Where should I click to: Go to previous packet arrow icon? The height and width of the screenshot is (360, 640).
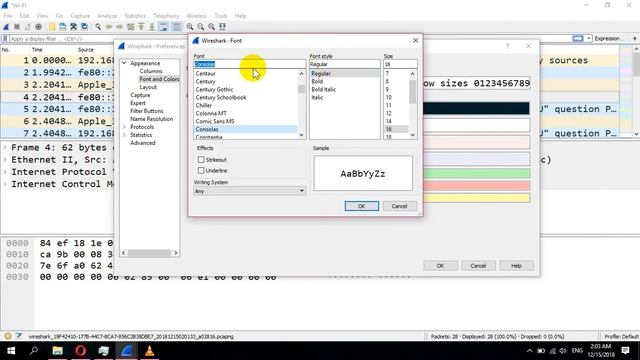[x=109, y=27]
